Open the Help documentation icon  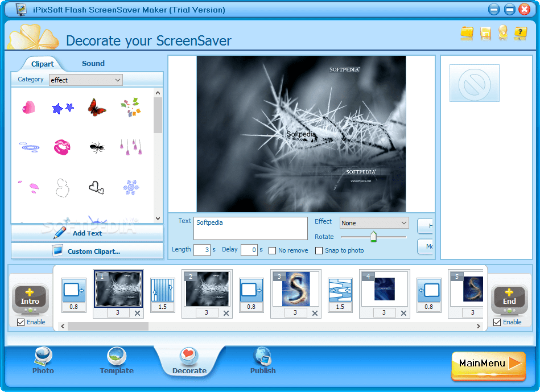(x=521, y=34)
